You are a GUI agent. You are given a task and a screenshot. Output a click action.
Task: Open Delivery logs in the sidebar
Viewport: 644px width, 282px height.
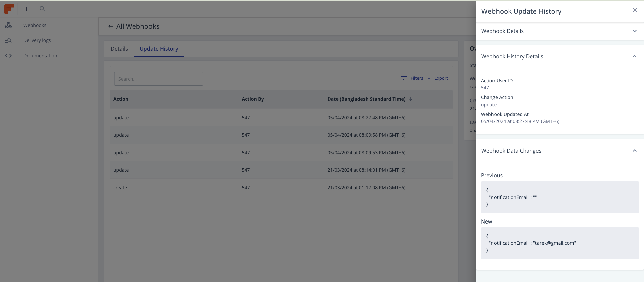37,40
